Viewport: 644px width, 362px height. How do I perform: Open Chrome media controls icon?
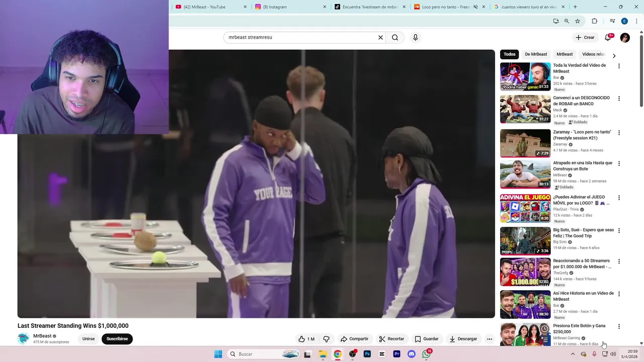tap(612, 21)
